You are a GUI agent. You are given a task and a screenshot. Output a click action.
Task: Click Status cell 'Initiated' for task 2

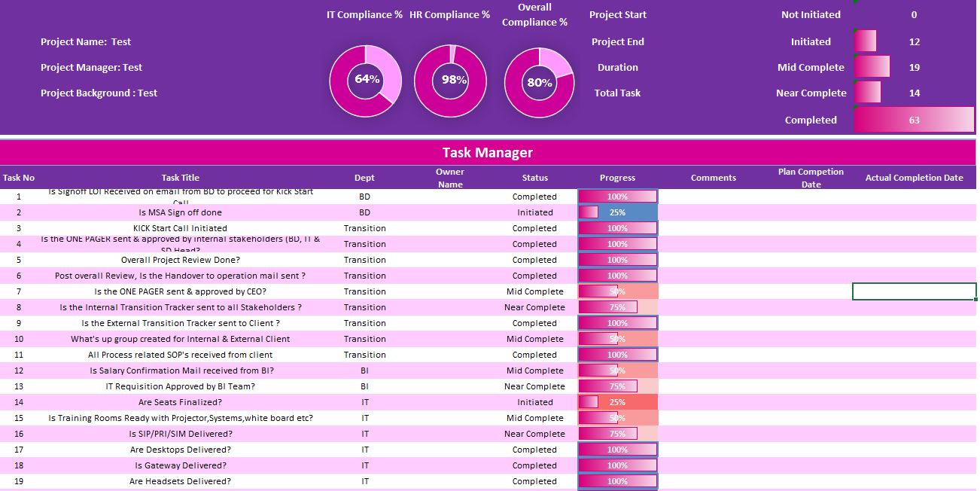(x=535, y=212)
